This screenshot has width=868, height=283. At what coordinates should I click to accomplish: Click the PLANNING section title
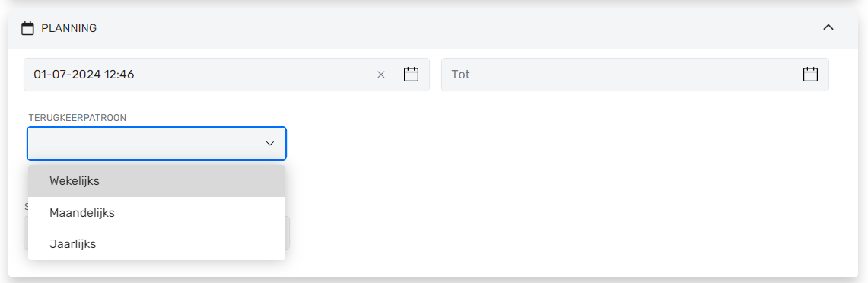69,28
